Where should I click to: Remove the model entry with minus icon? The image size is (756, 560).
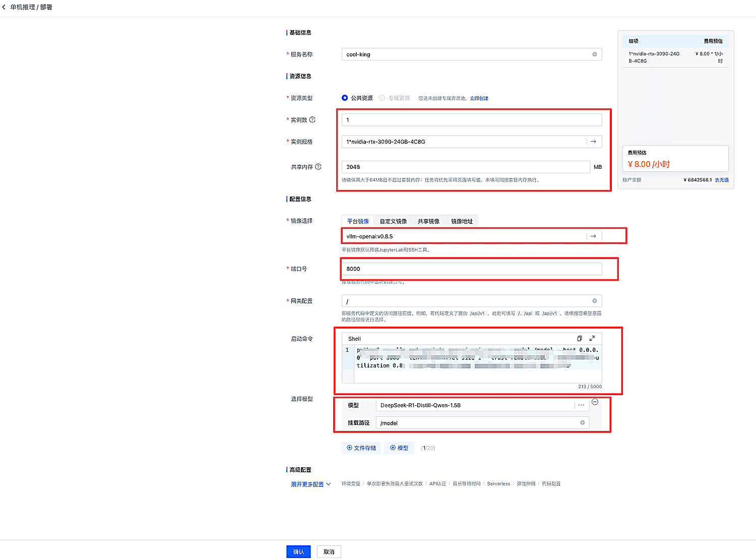pos(595,402)
